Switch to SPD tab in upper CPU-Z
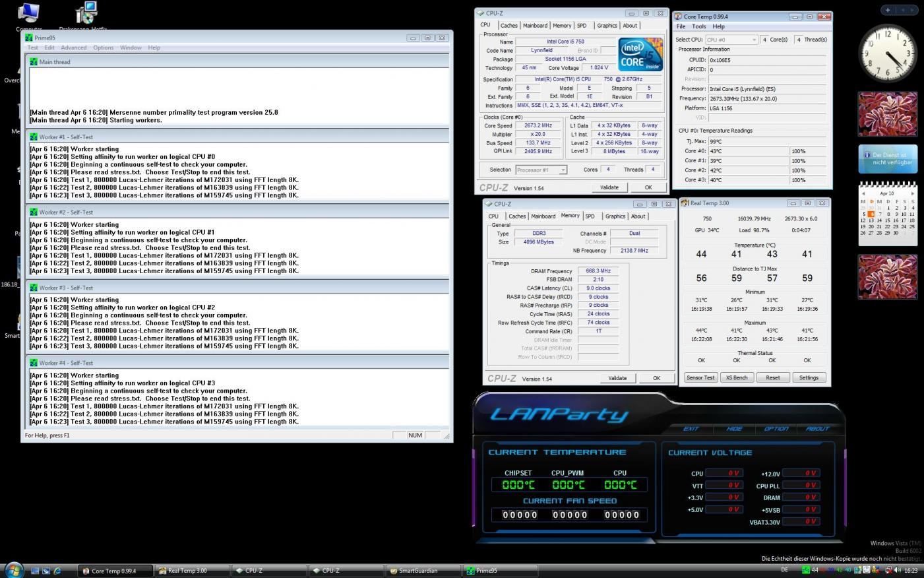924x578 pixels. pyautogui.click(x=582, y=26)
